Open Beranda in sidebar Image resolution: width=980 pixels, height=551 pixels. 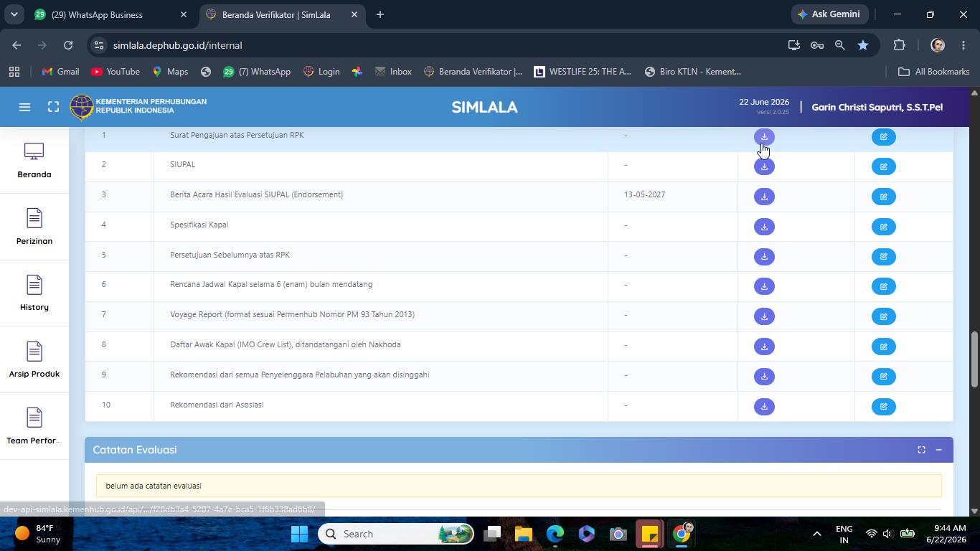coord(34,161)
